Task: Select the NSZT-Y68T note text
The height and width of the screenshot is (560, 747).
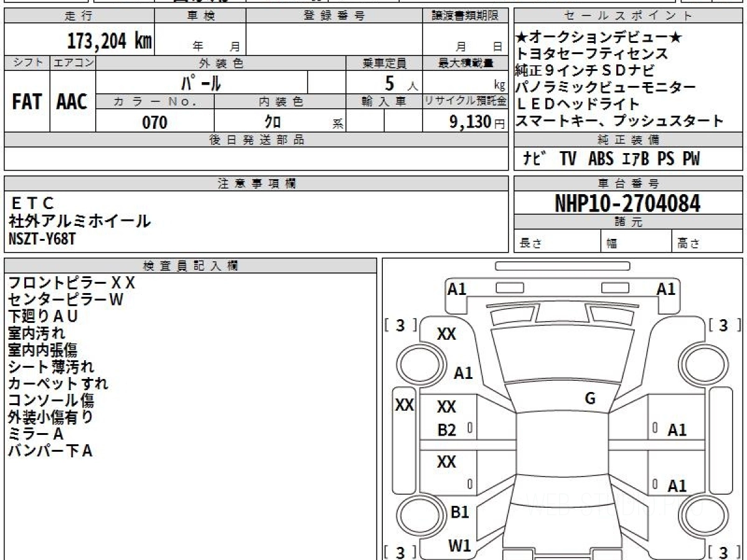Action: pyautogui.click(x=42, y=239)
